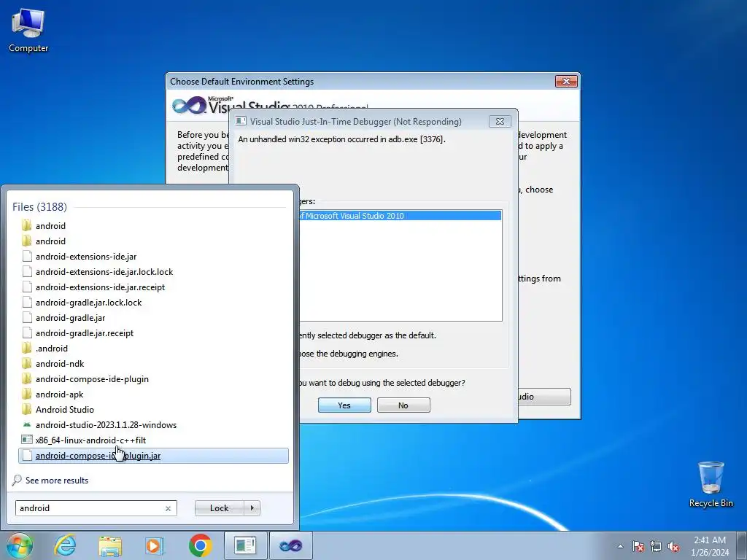Open the Android Studio folder result
The image size is (747, 560).
(153, 409)
